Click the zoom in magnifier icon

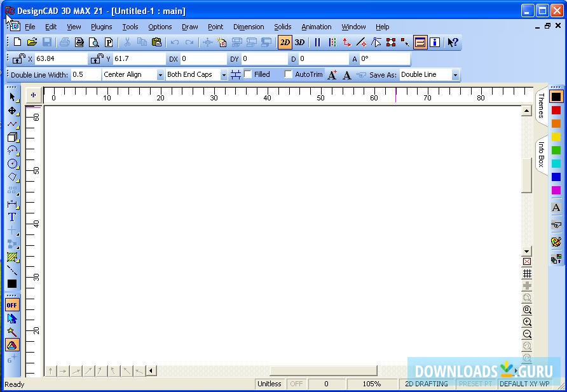coord(527,321)
